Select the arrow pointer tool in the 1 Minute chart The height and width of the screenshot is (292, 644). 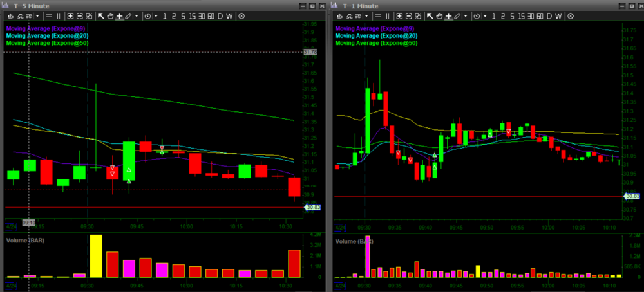coord(431,15)
